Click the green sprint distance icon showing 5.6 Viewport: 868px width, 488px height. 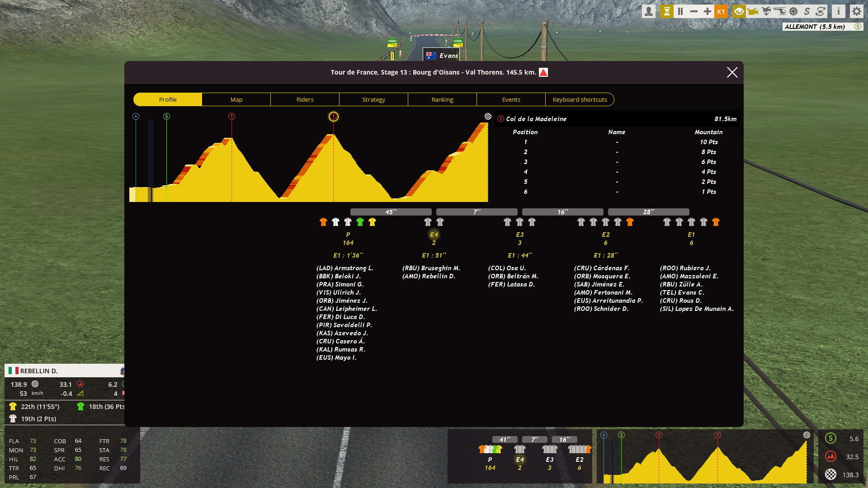click(830, 438)
